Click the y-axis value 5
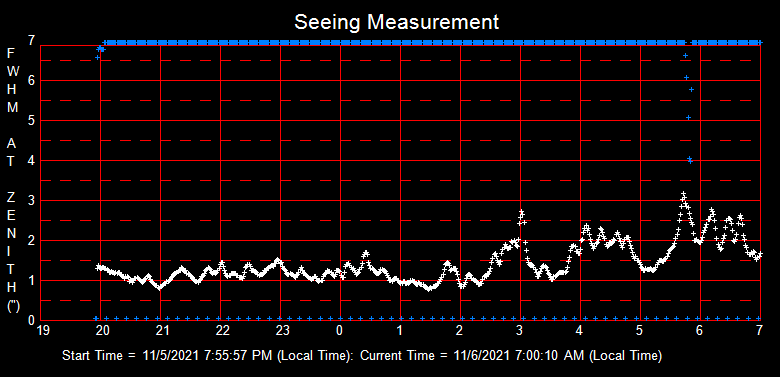The image size is (780, 377). (x=31, y=121)
